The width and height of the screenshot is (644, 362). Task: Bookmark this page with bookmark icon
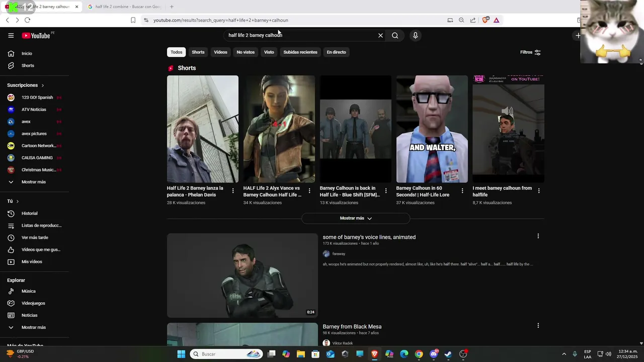pyautogui.click(x=133, y=20)
